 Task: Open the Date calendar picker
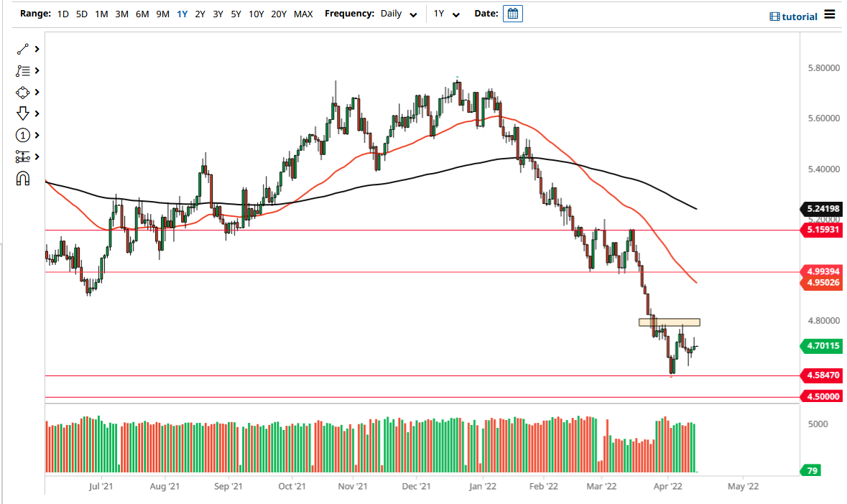pyautogui.click(x=512, y=13)
